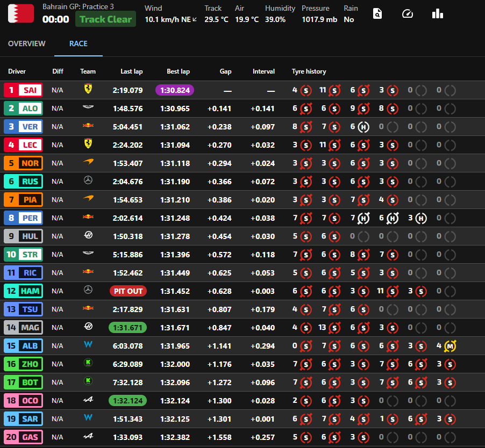Viewport: 485px width, 448px height.
Task: Open the speedometer gauge icon
Action: coord(408,14)
